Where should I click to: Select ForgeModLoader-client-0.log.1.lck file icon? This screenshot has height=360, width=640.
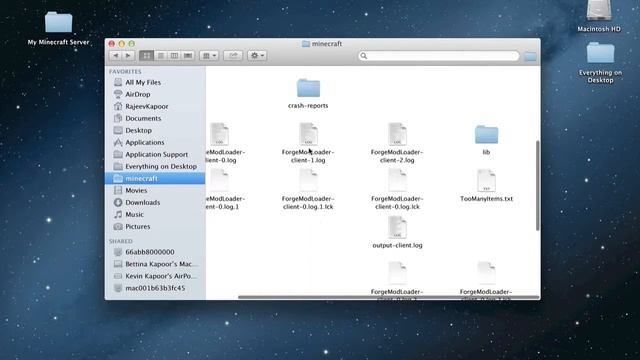tap(308, 180)
